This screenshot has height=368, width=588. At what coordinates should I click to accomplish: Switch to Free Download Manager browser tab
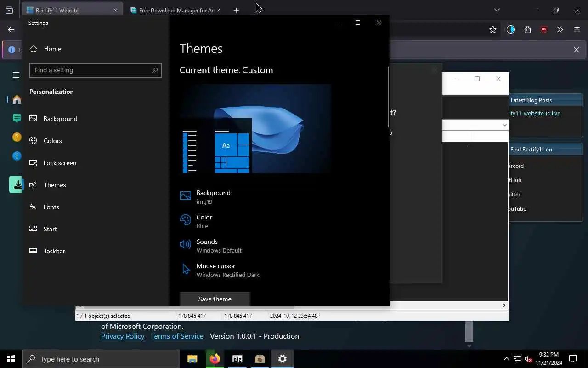tap(172, 10)
